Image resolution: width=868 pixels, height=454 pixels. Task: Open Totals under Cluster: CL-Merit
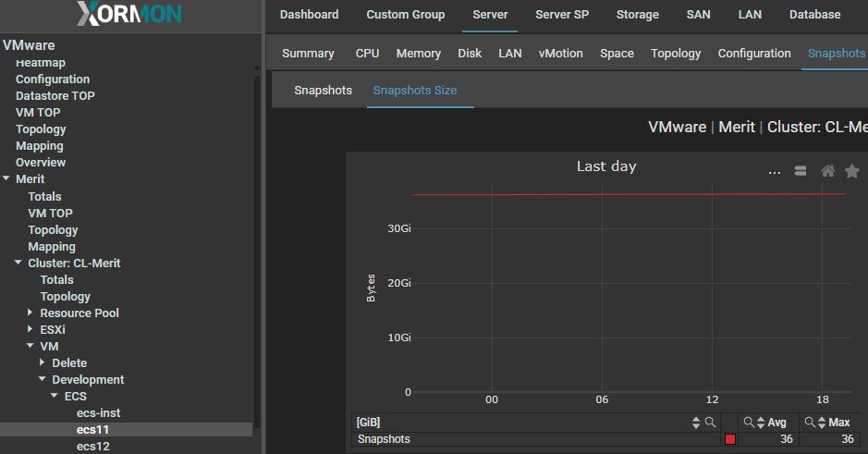56,279
